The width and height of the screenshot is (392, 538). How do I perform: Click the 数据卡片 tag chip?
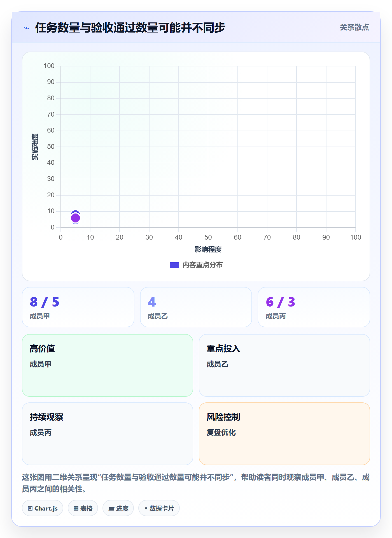tap(159, 508)
